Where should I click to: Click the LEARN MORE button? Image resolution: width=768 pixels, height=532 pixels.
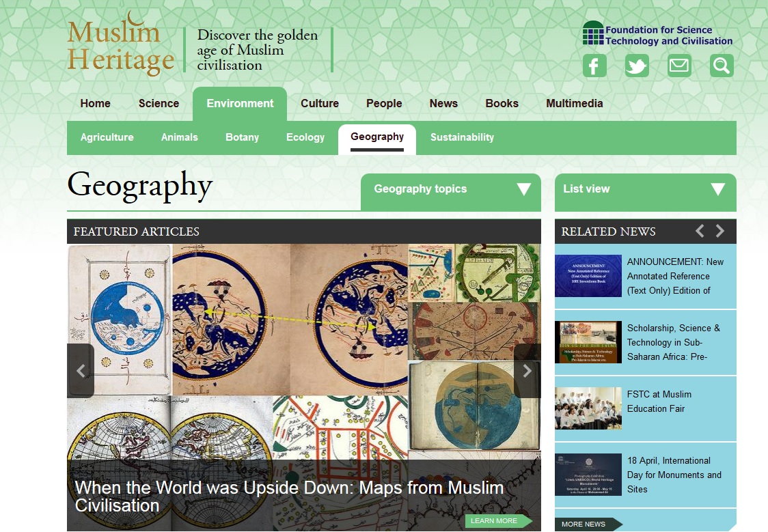(x=497, y=520)
